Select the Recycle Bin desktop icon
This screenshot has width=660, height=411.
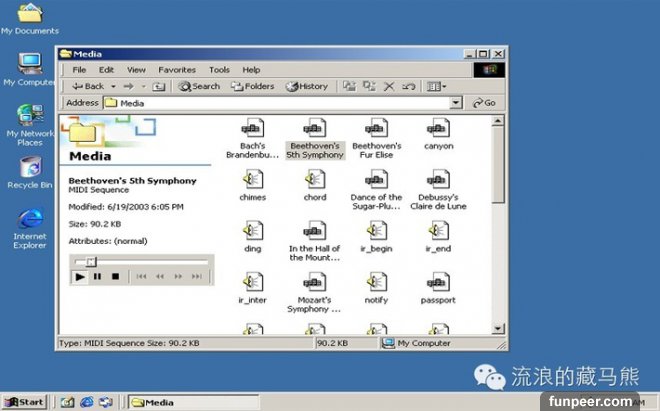pyautogui.click(x=30, y=167)
